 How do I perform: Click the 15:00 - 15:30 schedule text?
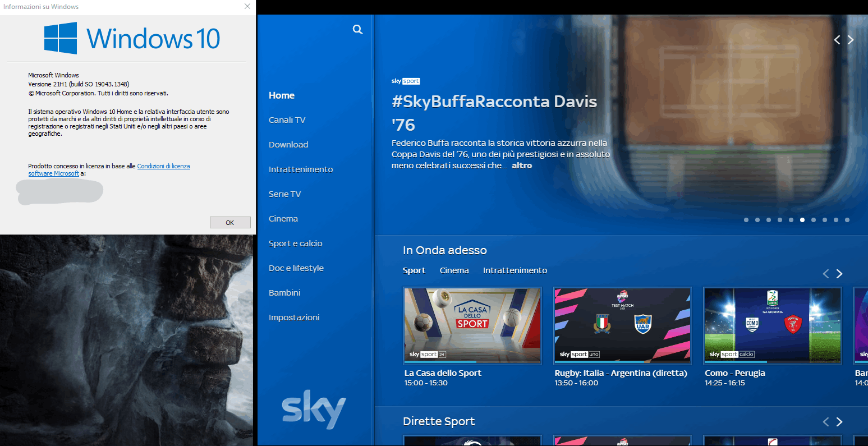426,383
